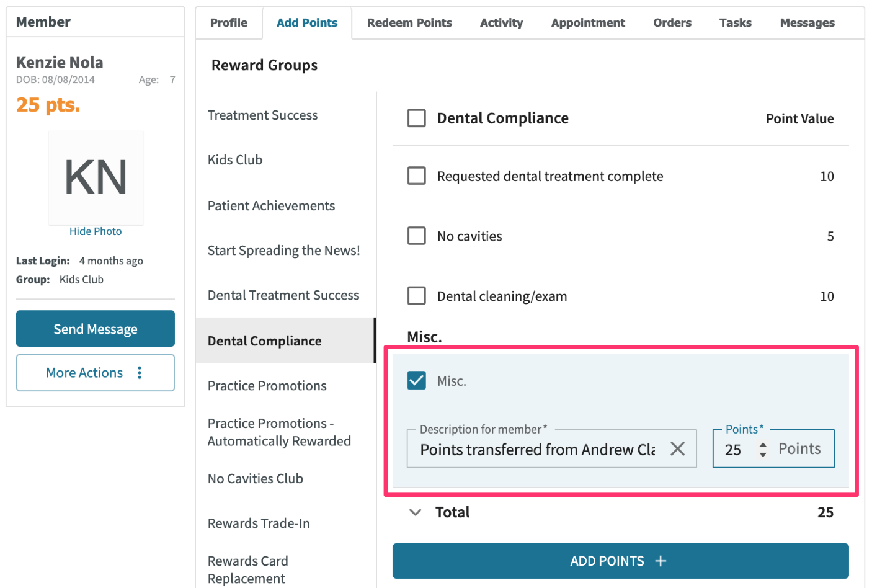This screenshot has width=872, height=588.
Task: Click the Description for member input field
Action: (537, 449)
